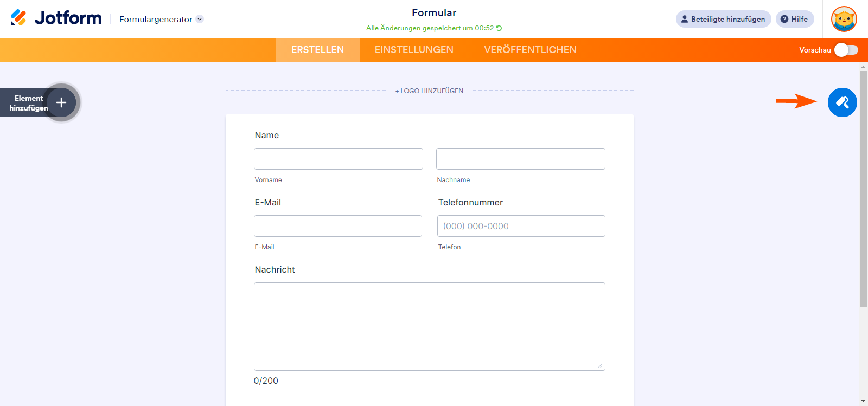Click Beteiligte hinzufügen person button
This screenshot has width=868, height=406.
(723, 19)
